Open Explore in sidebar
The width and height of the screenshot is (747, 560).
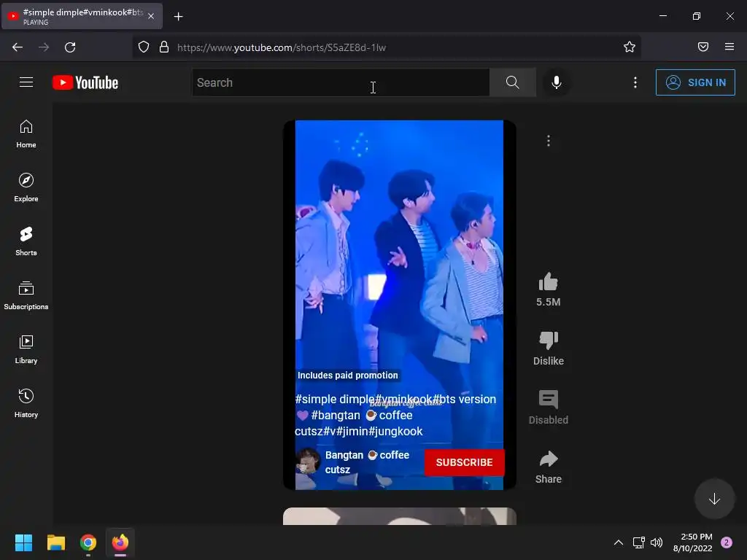pos(26,187)
